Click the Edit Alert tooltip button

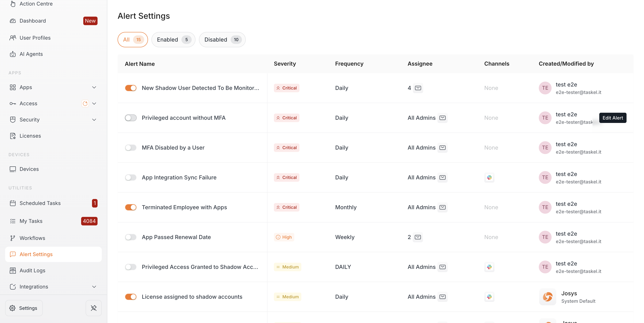(x=613, y=118)
